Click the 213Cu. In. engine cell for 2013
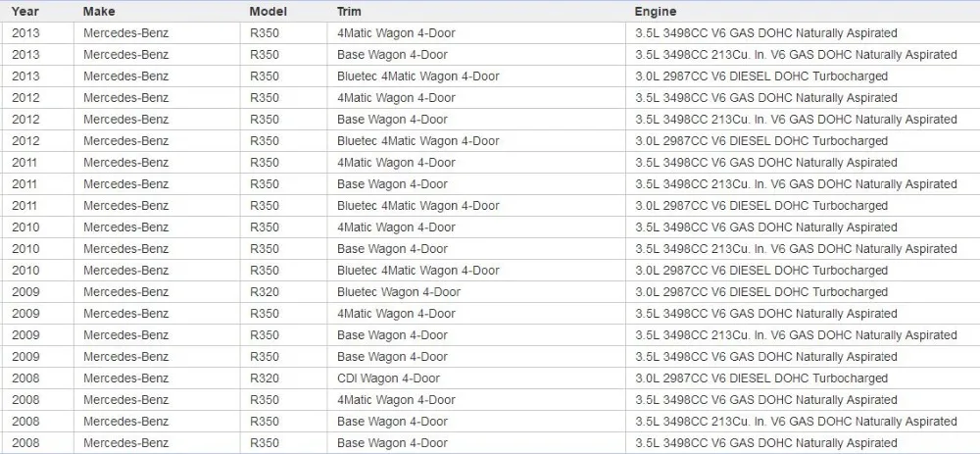This screenshot has width=980, height=454. coord(803,55)
